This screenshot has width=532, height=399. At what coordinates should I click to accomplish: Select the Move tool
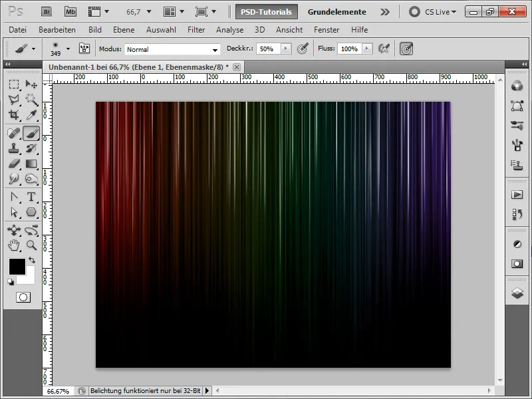click(x=31, y=84)
